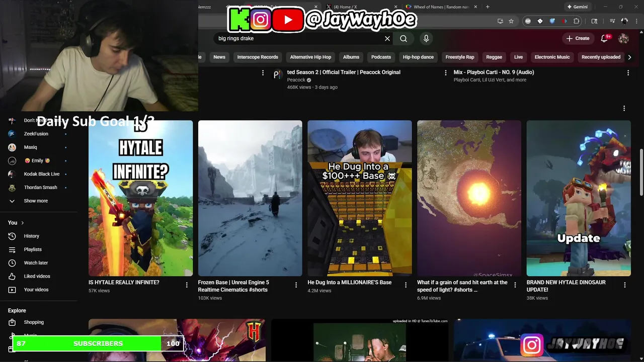Click the Create button
The image size is (644, 362).
pos(578,38)
